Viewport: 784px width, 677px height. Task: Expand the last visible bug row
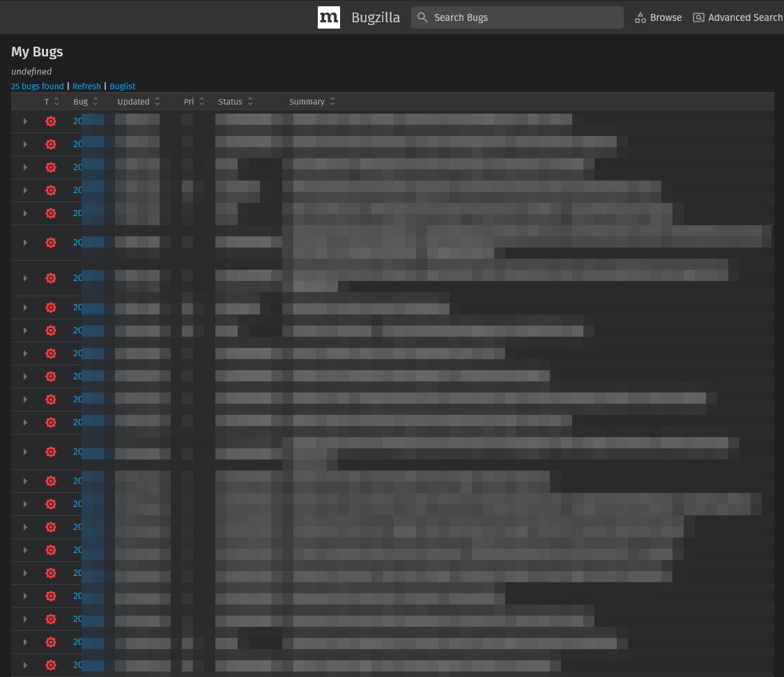(25, 665)
